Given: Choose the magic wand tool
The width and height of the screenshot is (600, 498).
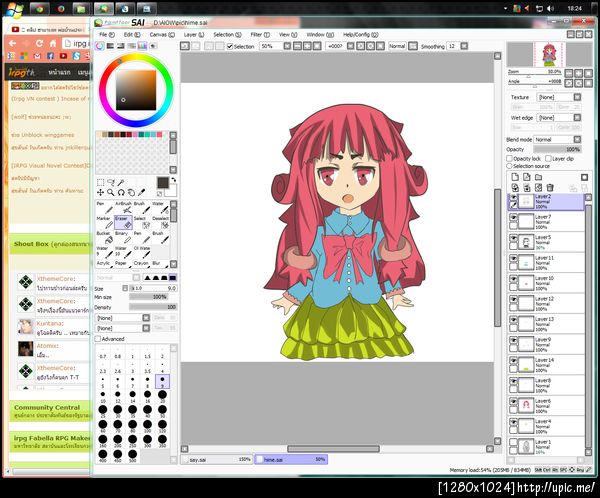Looking at the screenshot, I should [121, 183].
